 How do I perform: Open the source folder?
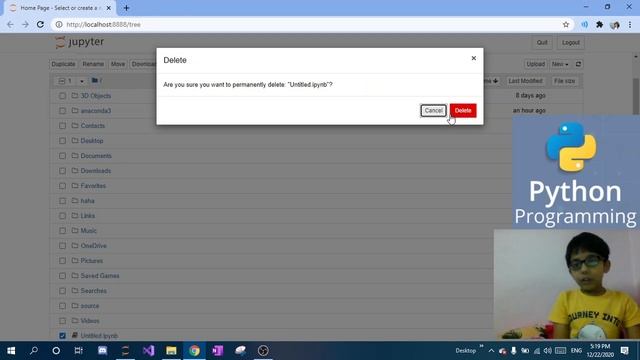pos(90,306)
